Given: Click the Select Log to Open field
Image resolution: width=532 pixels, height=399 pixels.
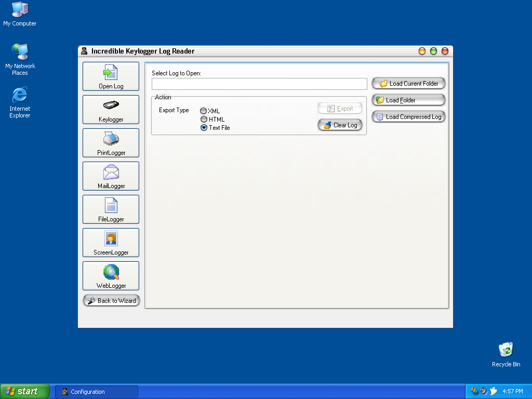Looking at the screenshot, I should [259, 84].
